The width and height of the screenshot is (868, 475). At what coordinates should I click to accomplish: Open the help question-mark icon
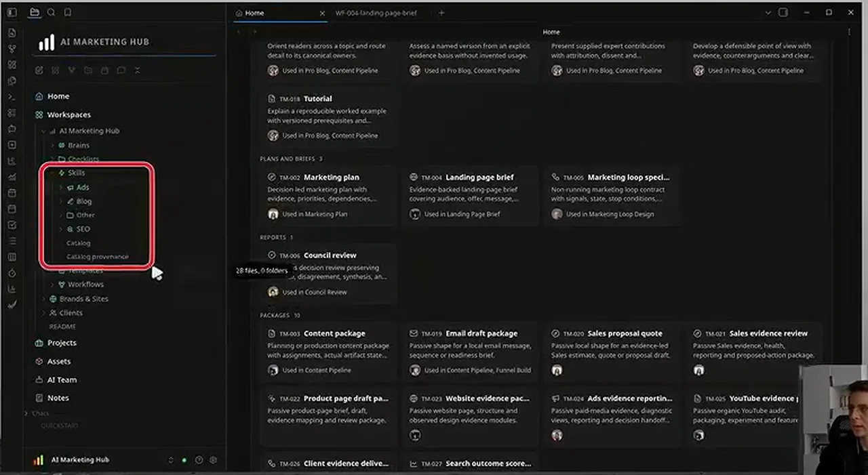[199, 460]
